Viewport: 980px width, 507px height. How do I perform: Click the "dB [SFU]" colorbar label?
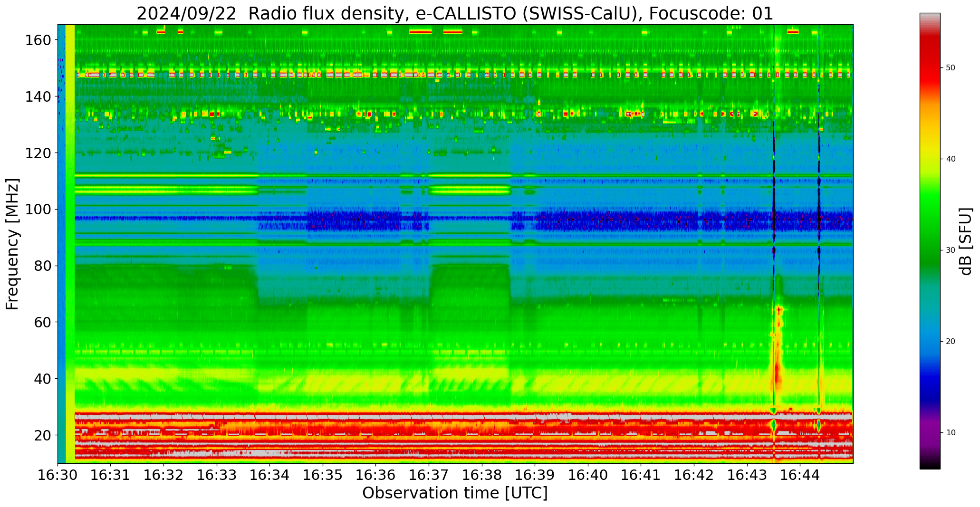(965, 241)
